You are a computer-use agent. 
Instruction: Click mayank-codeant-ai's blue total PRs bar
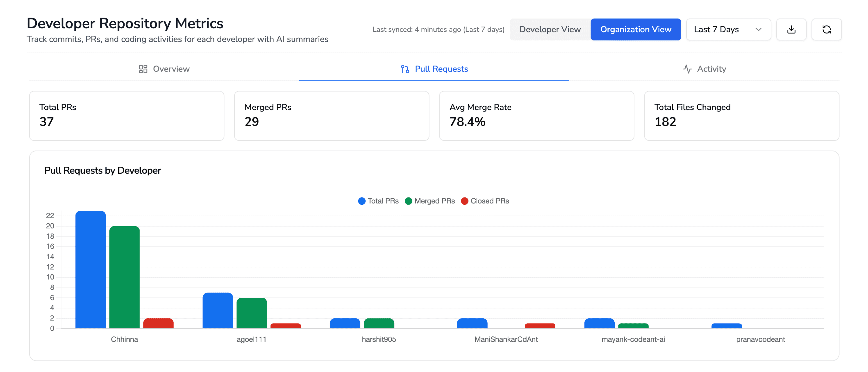[x=600, y=323]
